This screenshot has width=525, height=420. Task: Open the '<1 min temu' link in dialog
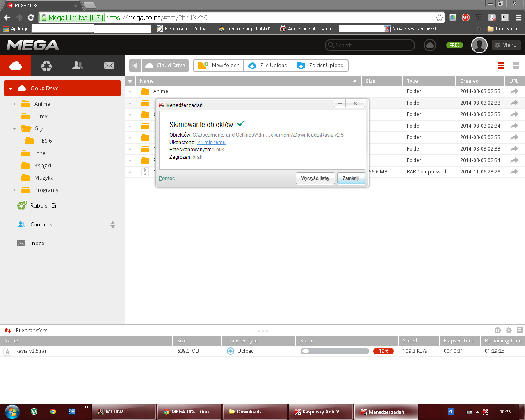[211, 142]
